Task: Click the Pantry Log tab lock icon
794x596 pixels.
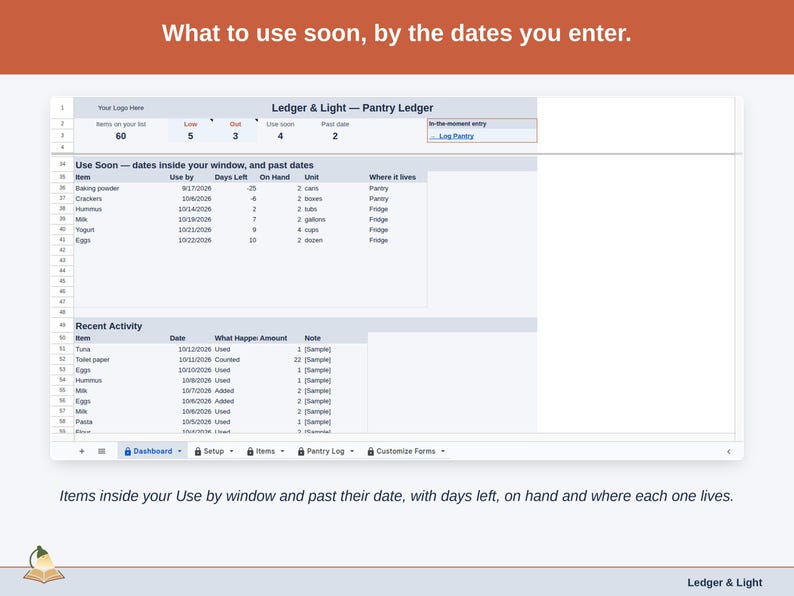Action: coord(301,451)
